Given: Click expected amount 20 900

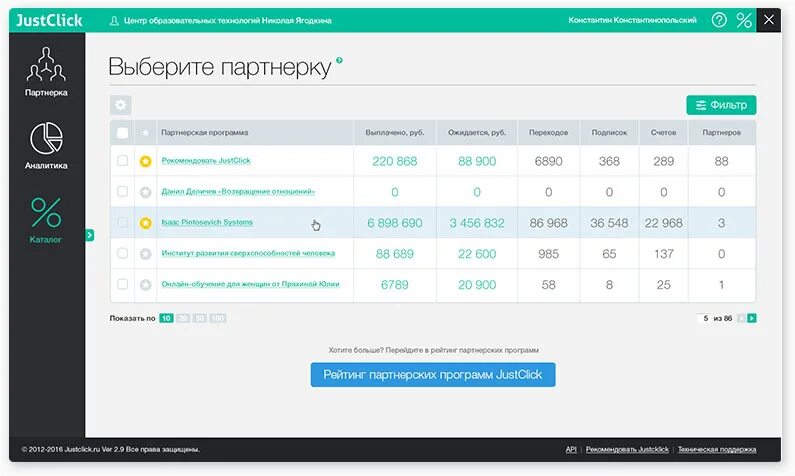Looking at the screenshot, I should pyautogui.click(x=477, y=285).
